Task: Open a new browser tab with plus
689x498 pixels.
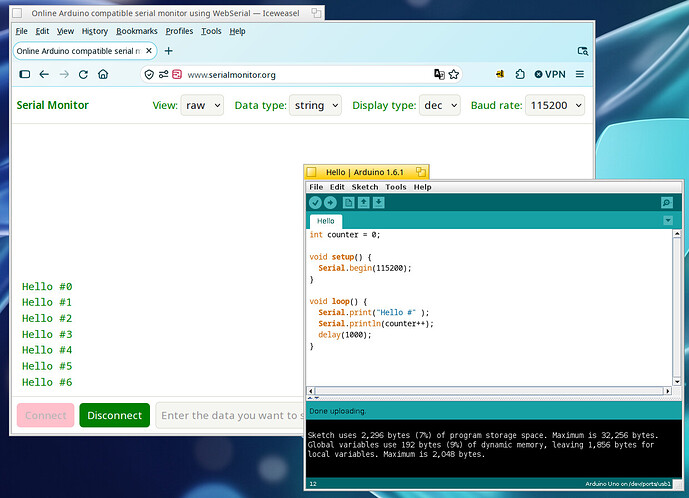Action: click(x=168, y=51)
